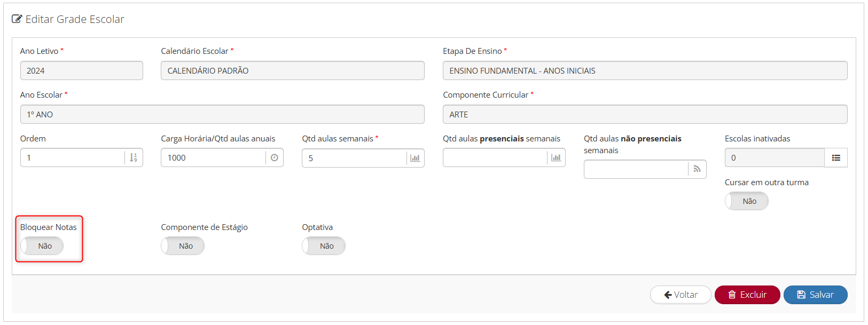Click the clock icon in Carga Horária field
This screenshot has width=868, height=325.
pyautogui.click(x=275, y=158)
